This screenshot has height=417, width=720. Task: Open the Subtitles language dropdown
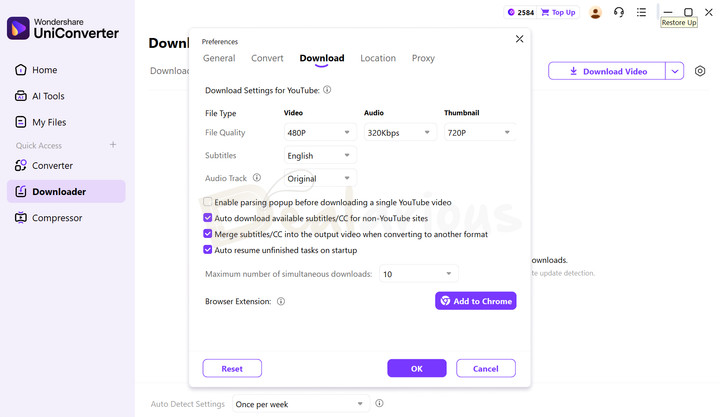[x=320, y=155]
